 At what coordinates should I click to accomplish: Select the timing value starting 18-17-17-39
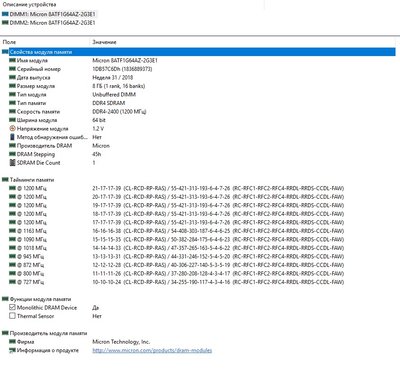click(218, 214)
